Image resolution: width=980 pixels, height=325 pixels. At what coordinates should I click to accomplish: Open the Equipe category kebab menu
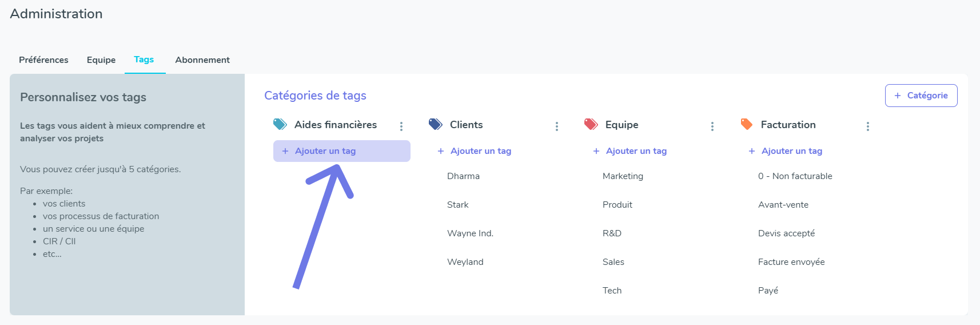click(712, 126)
